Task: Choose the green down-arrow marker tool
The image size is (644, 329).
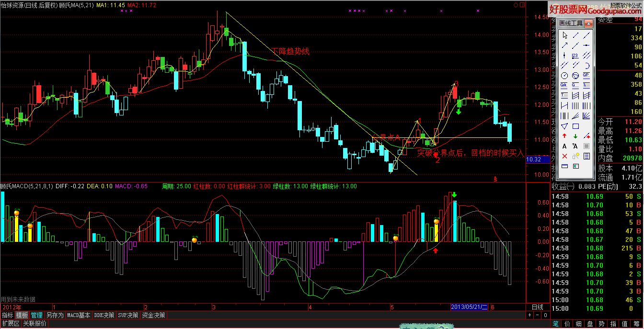Action: 575,136
